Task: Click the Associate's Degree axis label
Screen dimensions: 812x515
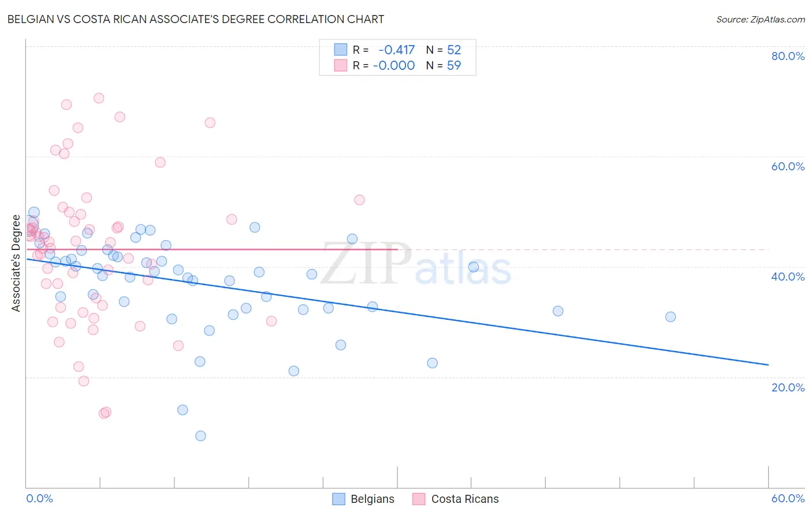Action: pos(16,263)
